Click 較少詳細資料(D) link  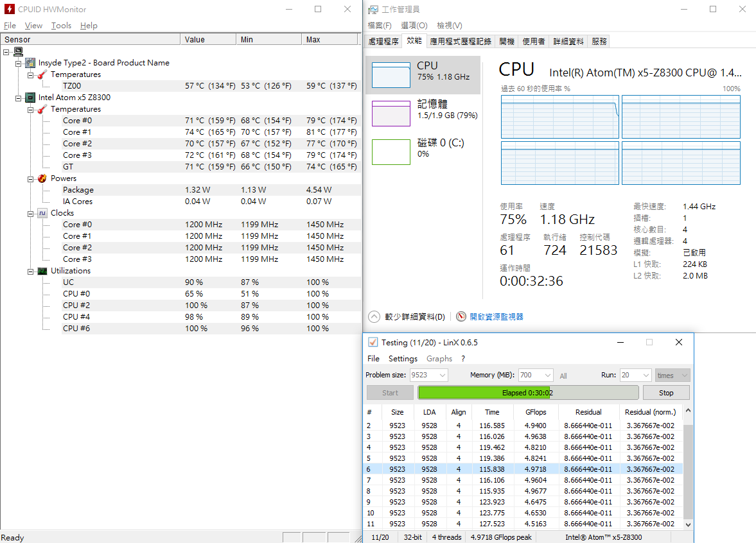click(x=415, y=316)
